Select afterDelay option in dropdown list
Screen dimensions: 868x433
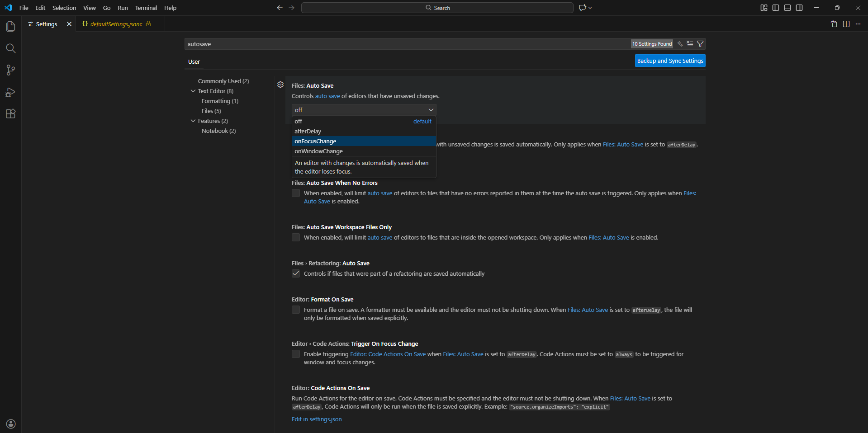(x=364, y=131)
